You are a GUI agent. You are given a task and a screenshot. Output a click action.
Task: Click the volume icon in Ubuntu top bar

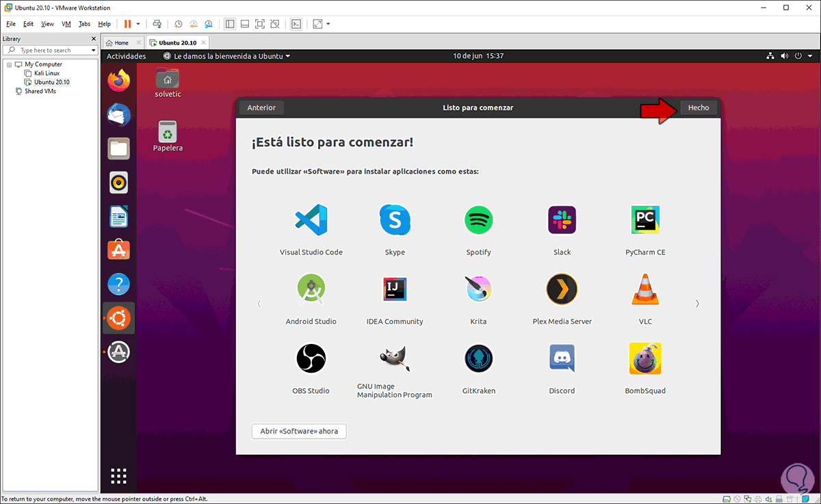(x=785, y=56)
